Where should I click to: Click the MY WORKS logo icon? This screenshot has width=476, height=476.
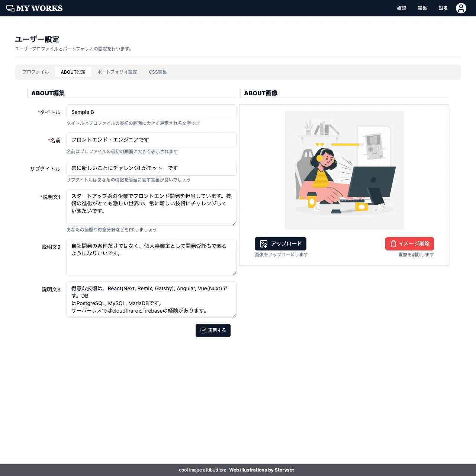click(x=10, y=8)
